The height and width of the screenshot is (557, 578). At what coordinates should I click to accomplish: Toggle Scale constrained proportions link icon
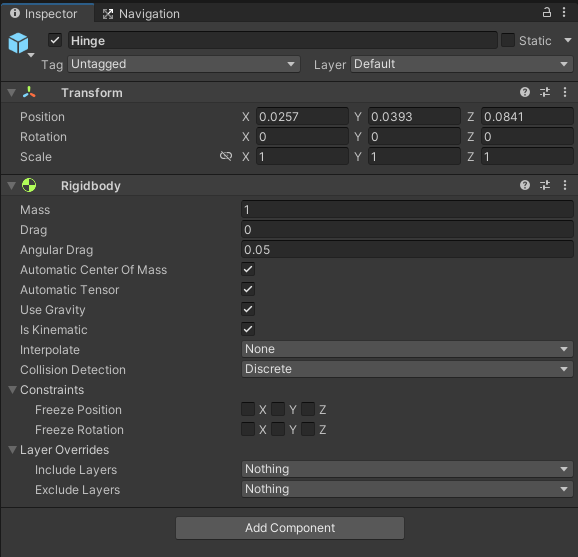coord(226,156)
